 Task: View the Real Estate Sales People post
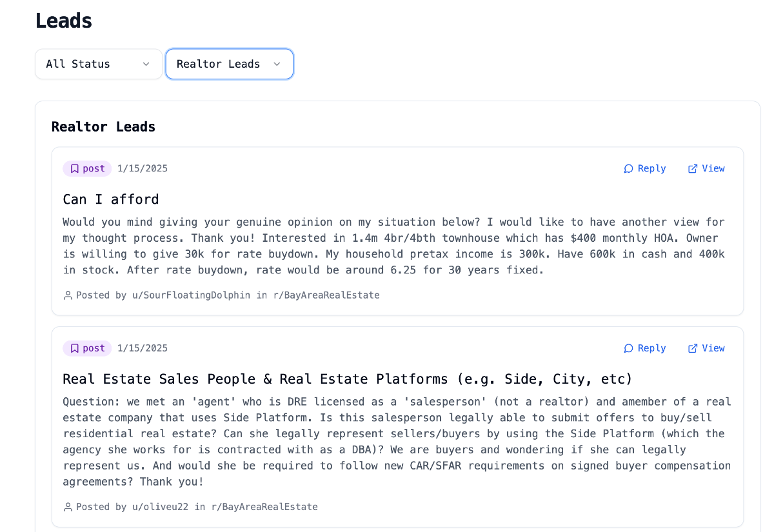[706, 348]
